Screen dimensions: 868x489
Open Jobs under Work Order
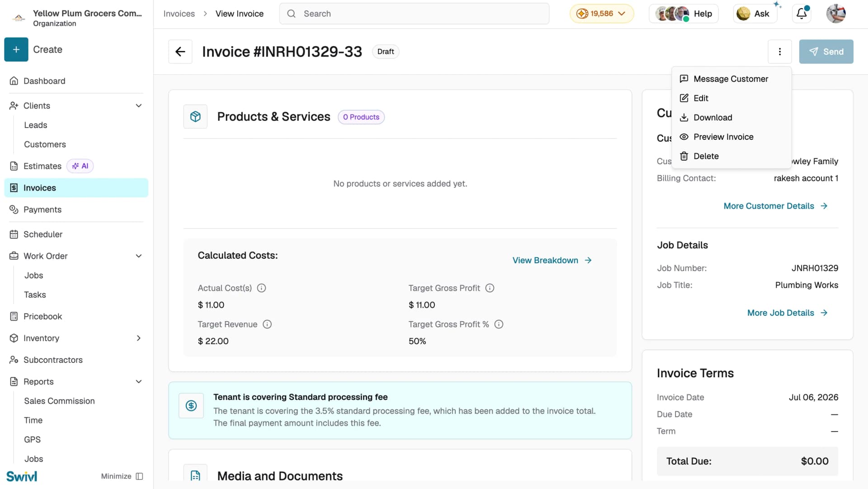33,275
